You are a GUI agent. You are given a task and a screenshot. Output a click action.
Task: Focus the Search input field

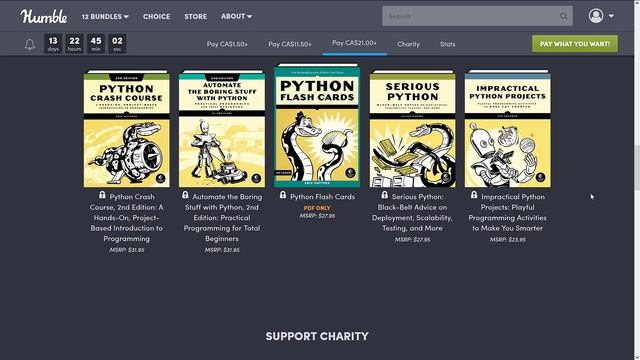point(477,16)
